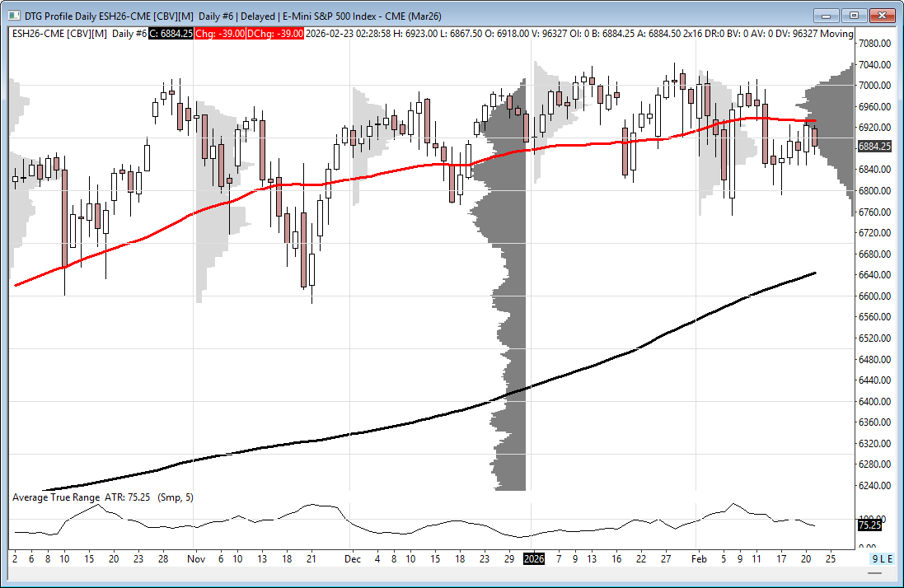Click the last price box C: 6884.25

tap(170, 33)
